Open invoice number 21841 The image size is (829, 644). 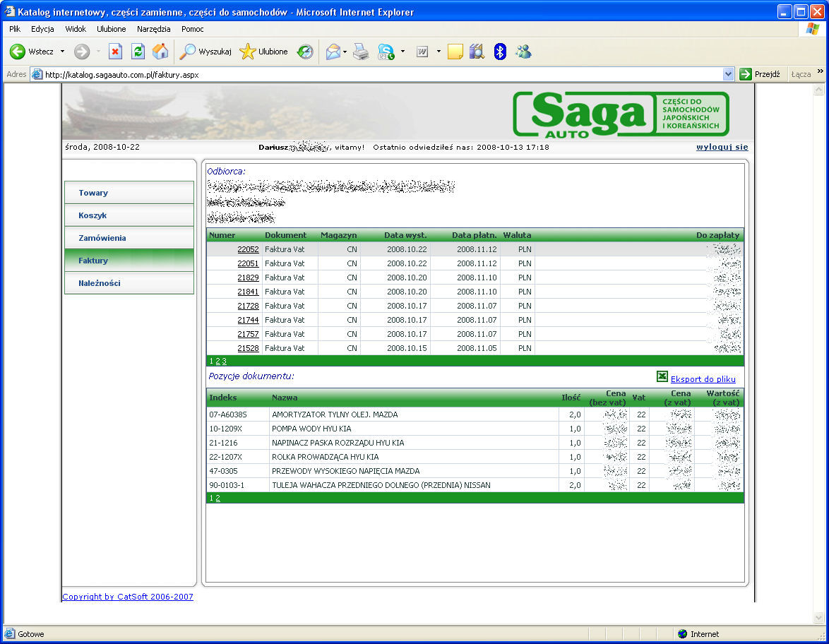248,292
